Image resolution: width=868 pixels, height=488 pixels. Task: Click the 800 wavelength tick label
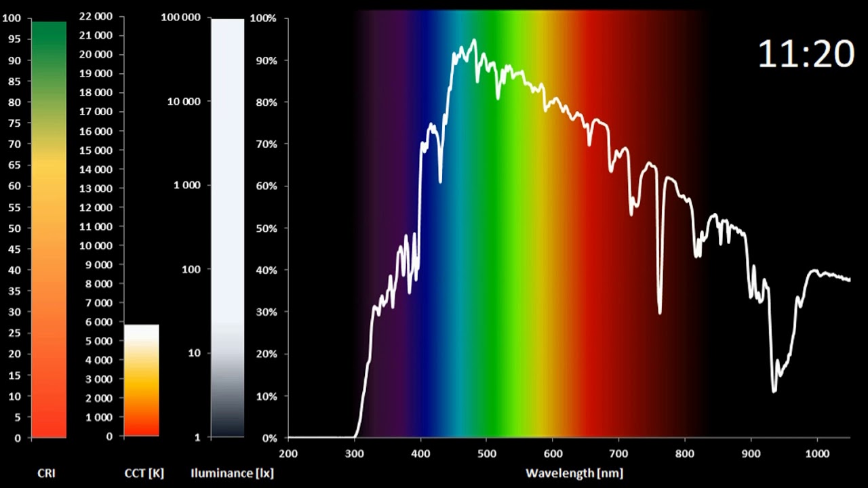coord(684,453)
